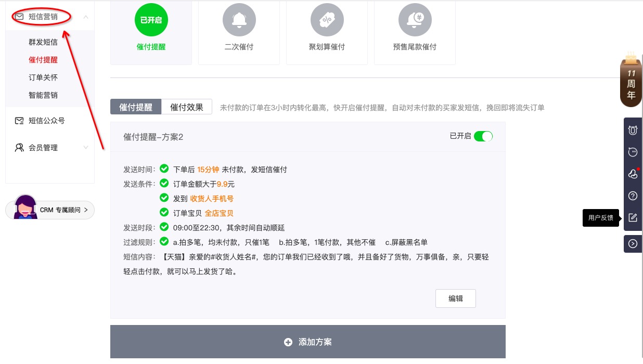Click the green check beside 过滤规则
The height and width of the screenshot is (364, 643).
(164, 242)
